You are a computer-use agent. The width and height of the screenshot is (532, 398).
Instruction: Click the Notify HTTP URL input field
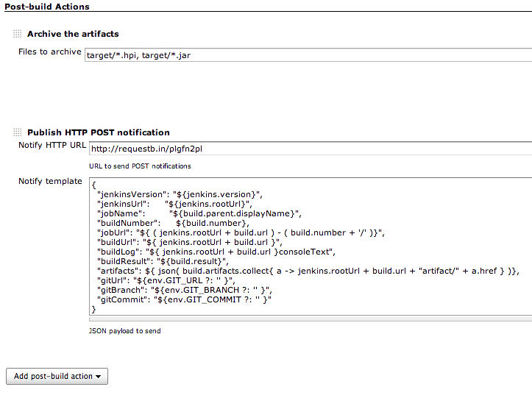(311, 149)
